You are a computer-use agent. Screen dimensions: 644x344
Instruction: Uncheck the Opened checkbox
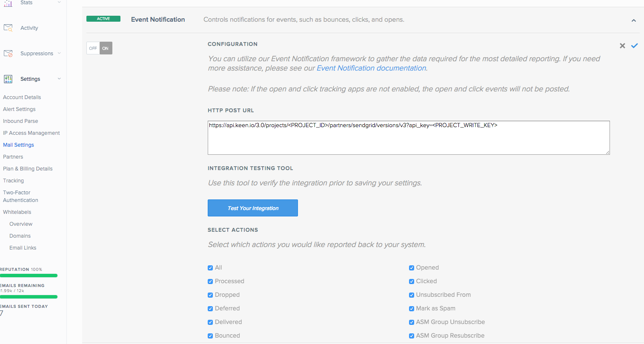(412, 268)
